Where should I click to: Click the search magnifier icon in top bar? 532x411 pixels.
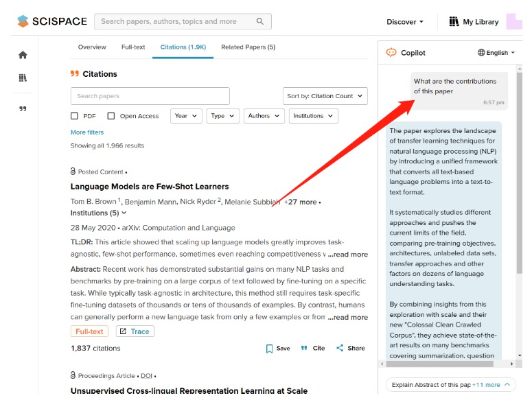coord(260,21)
